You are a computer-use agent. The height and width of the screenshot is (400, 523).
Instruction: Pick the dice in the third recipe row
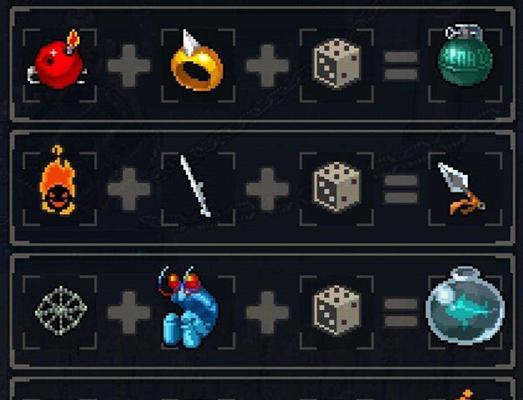(x=337, y=310)
